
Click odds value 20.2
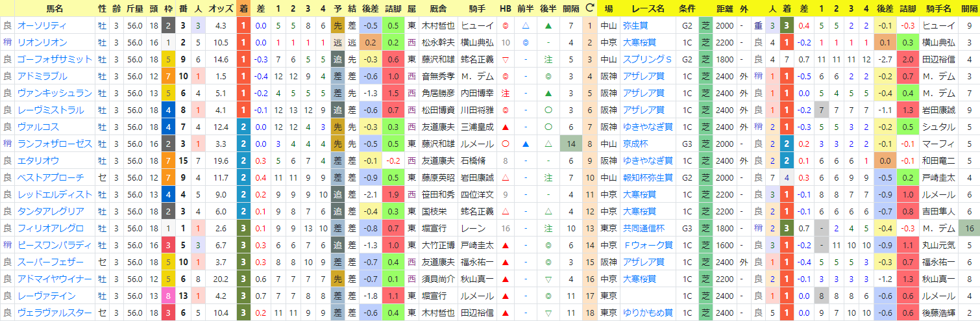221,279
